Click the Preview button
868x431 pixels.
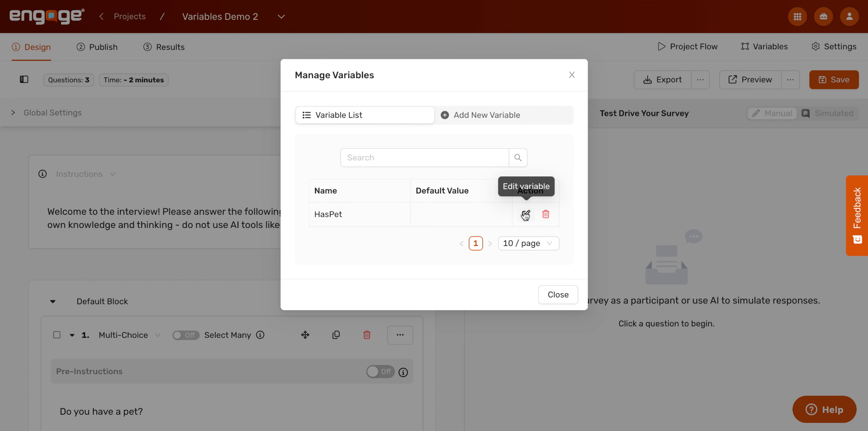point(750,80)
